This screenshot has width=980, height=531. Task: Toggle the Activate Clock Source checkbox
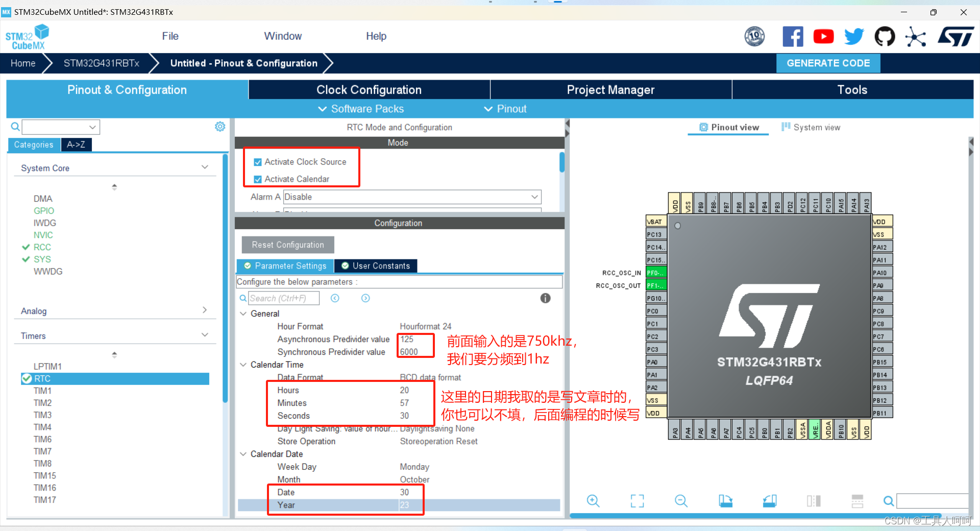[x=258, y=162]
